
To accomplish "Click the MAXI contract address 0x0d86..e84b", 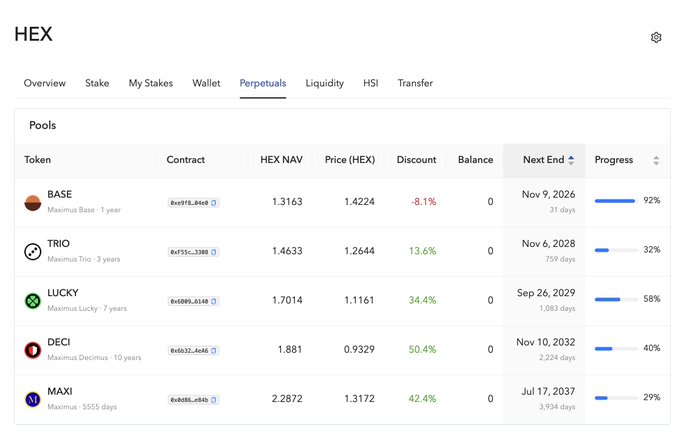I will point(189,400).
